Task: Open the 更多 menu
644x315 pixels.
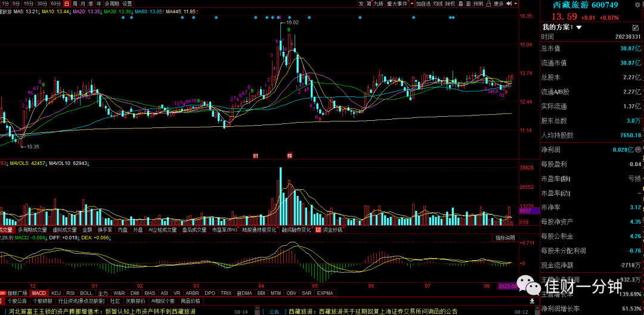Action: pyautogui.click(x=499, y=4)
